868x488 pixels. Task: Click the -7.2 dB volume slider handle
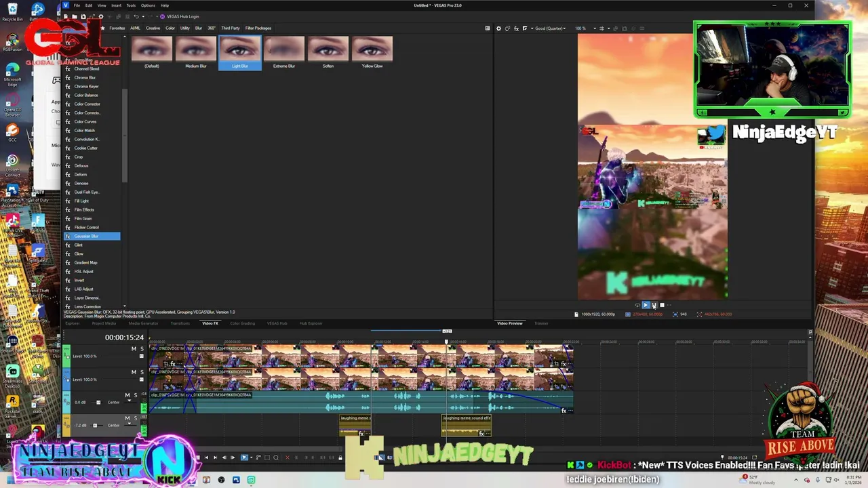pyautogui.click(x=95, y=426)
